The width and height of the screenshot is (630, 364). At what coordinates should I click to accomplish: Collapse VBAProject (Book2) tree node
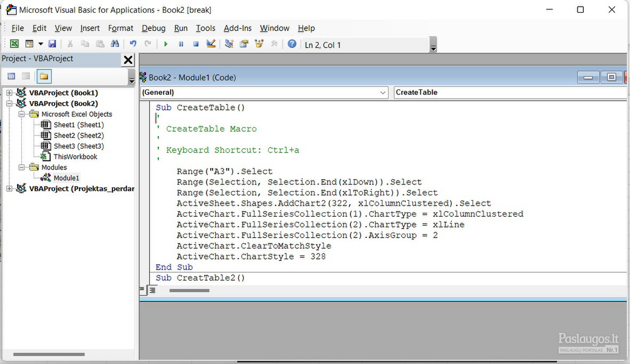pyautogui.click(x=9, y=104)
